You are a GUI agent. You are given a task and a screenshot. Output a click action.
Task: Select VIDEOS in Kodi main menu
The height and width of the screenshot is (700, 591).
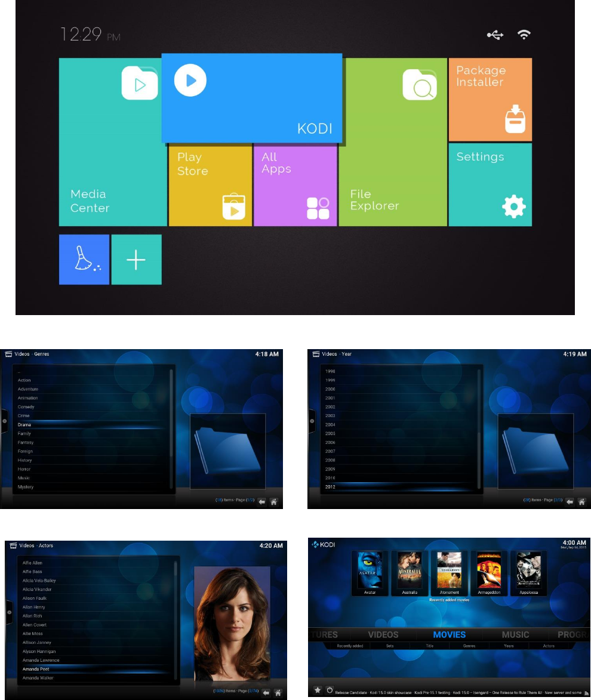coord(383,635)
